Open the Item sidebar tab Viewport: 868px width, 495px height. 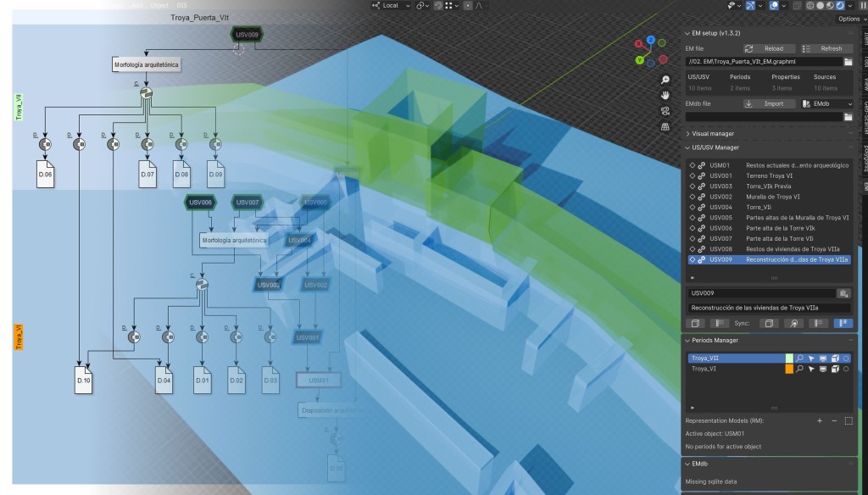(865, 37)
